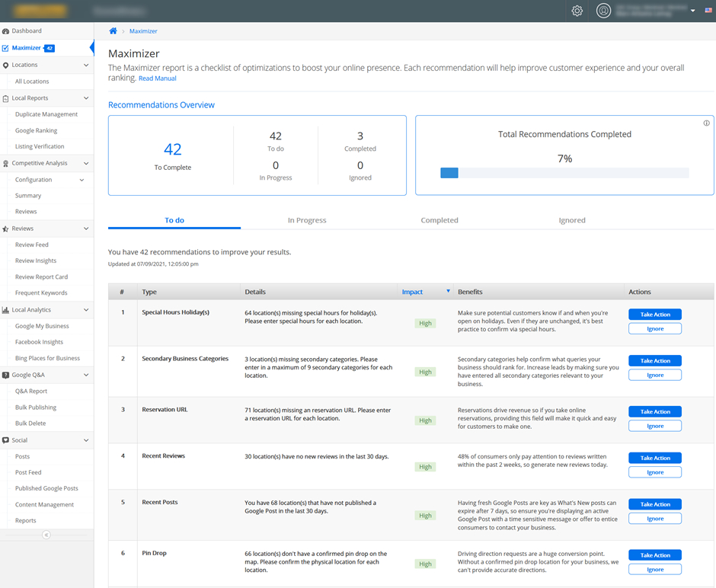The image size is (716, 588).
Task: Open Review Insights in sidebar
Action: 36,260
